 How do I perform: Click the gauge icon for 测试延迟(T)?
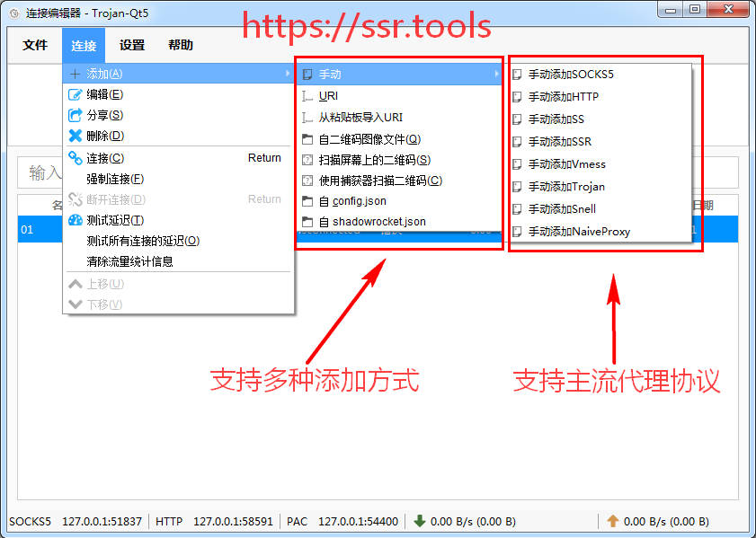pyautogui.click(x=76, y=220)
